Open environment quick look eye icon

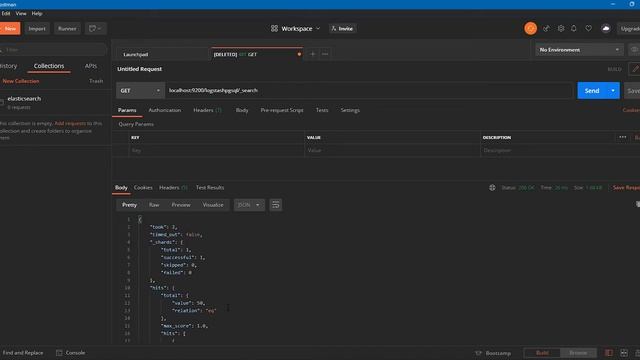(634, 50)
